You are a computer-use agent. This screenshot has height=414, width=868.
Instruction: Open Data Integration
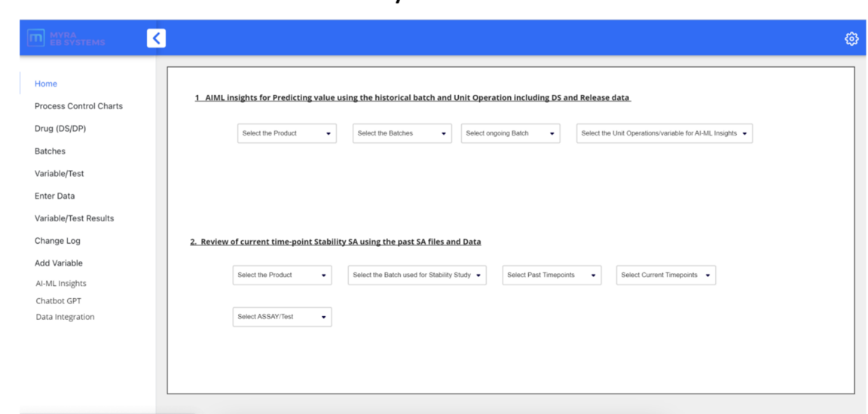pyautogui.click(x=66, y=317)
